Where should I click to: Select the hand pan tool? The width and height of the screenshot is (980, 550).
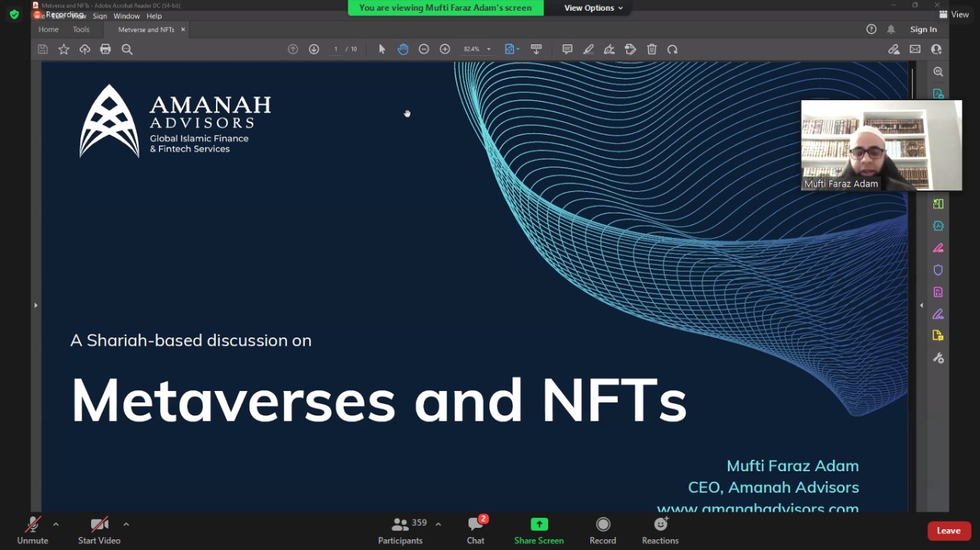(403, 49)
